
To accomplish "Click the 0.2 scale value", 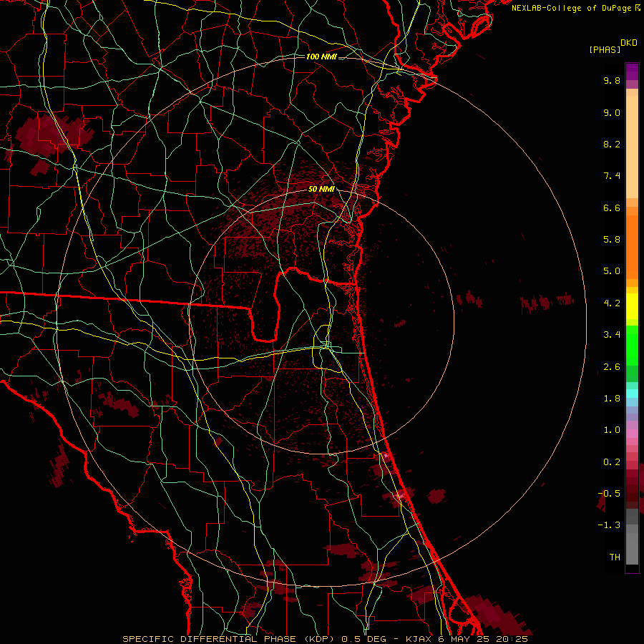I will coord(612,462).
